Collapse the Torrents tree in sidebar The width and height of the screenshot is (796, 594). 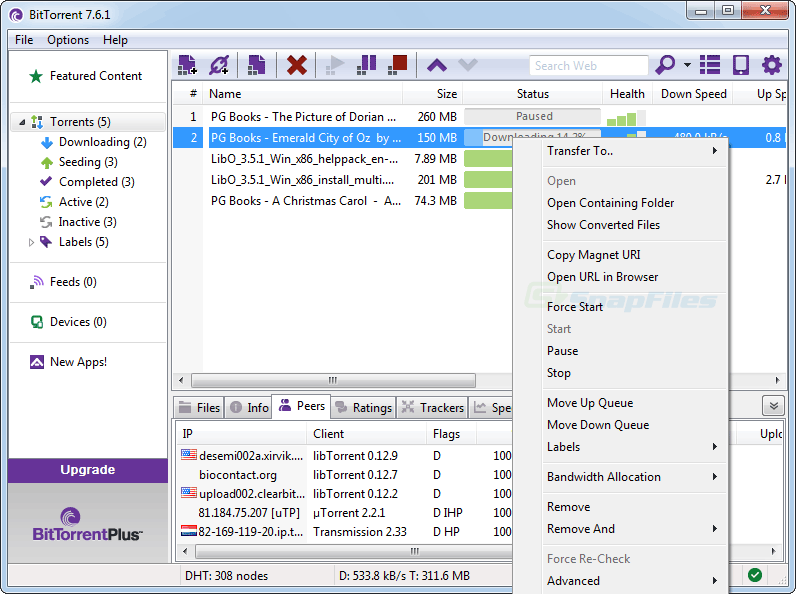click(22, 122)
